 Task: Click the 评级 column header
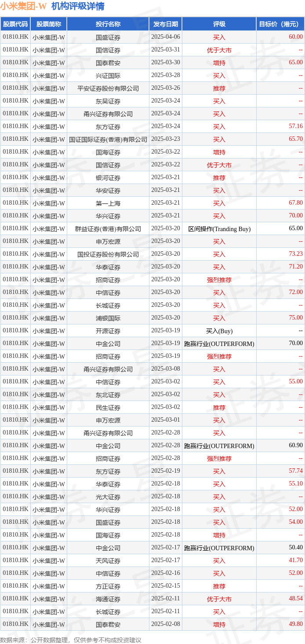219,24
